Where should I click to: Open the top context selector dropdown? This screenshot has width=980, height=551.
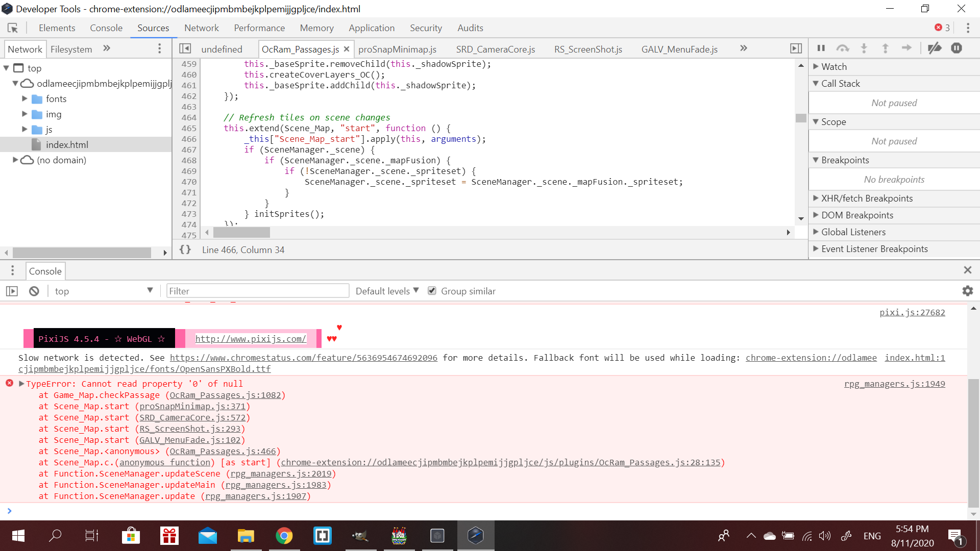104,291
